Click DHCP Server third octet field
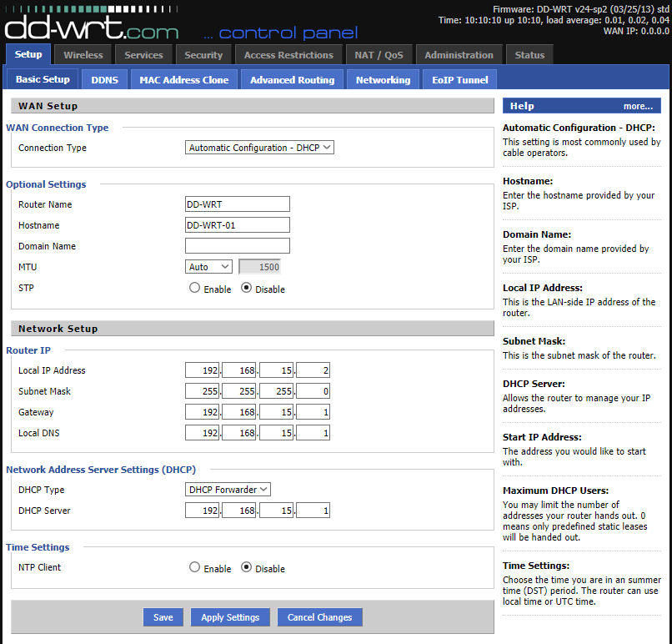This screenshot has width=672, height=644. pos(277,511)
